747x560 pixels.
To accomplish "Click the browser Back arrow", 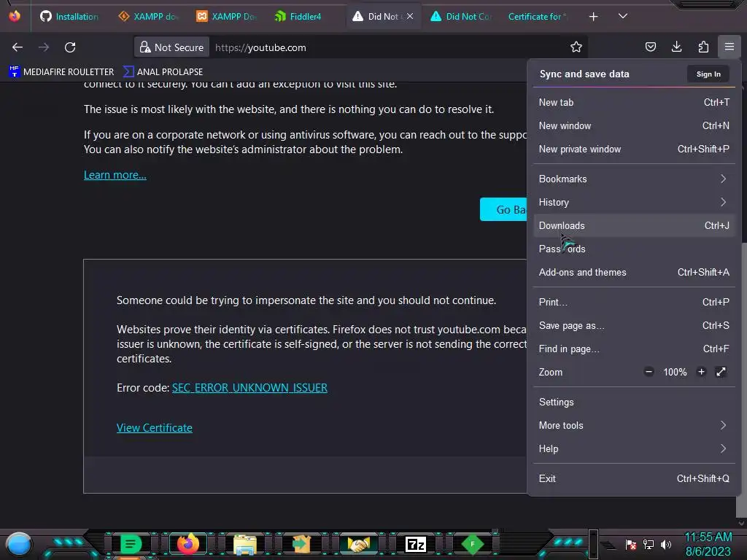I will pyautogui.click(x=18, y=47).
